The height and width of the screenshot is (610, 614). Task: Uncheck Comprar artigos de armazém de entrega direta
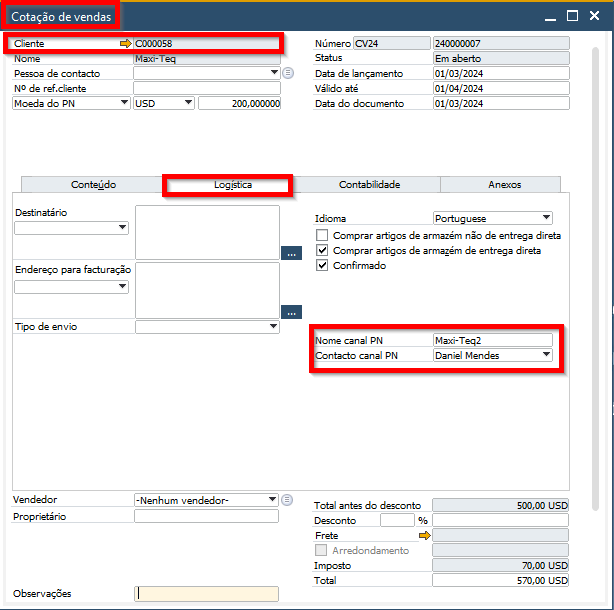point(322,251)
